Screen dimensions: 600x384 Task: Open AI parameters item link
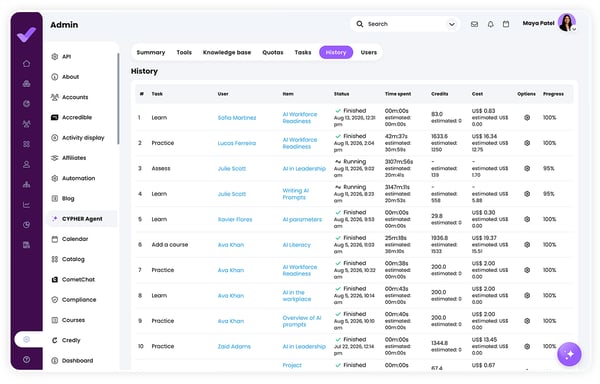(x=302, y=220)
